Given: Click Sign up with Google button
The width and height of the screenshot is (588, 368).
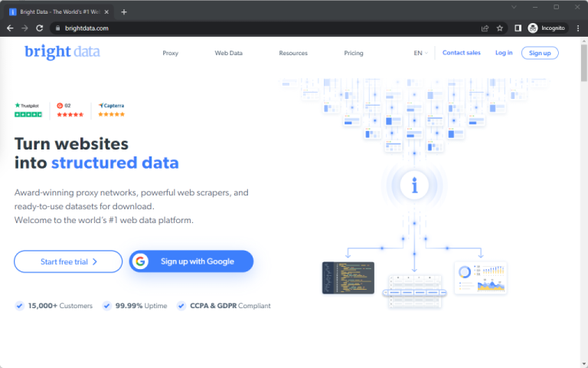Looking at the screenshot, I should (191, 261).
